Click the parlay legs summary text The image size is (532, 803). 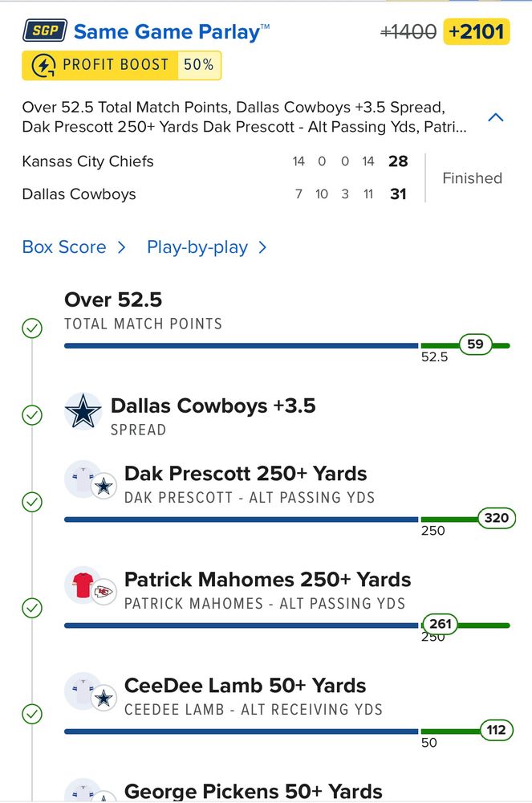[244, 116]
